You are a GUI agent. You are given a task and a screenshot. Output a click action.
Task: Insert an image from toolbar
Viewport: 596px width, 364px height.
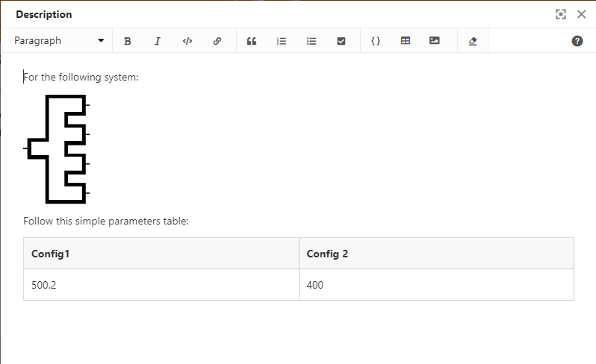(435, 40)
